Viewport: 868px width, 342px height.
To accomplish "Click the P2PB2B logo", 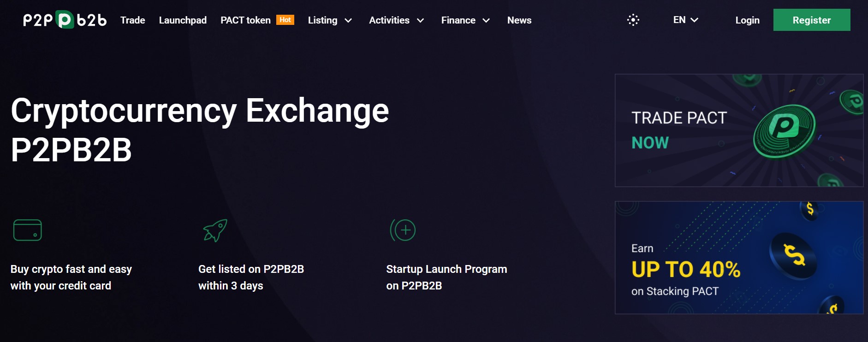I will pyautogui.click(x=65, y=20).
